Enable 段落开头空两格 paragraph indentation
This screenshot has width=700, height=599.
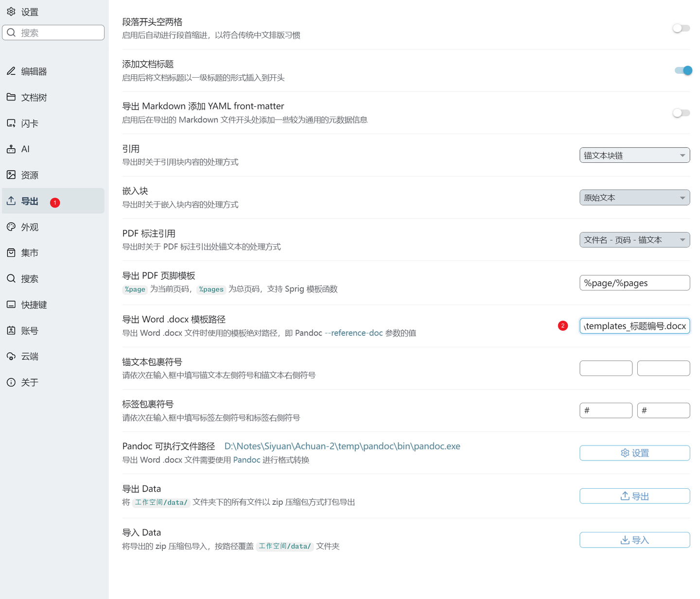point(681,28)
